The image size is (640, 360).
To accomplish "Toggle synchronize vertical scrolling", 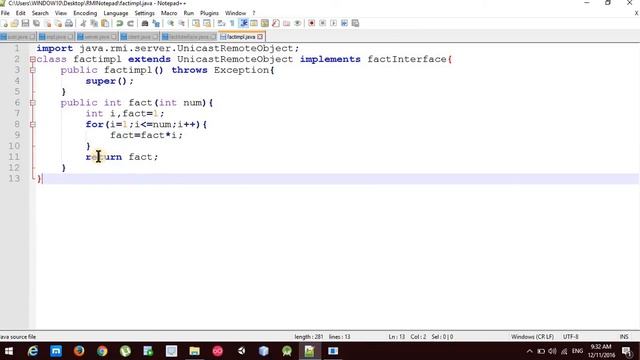I will (x=196, y=23).
